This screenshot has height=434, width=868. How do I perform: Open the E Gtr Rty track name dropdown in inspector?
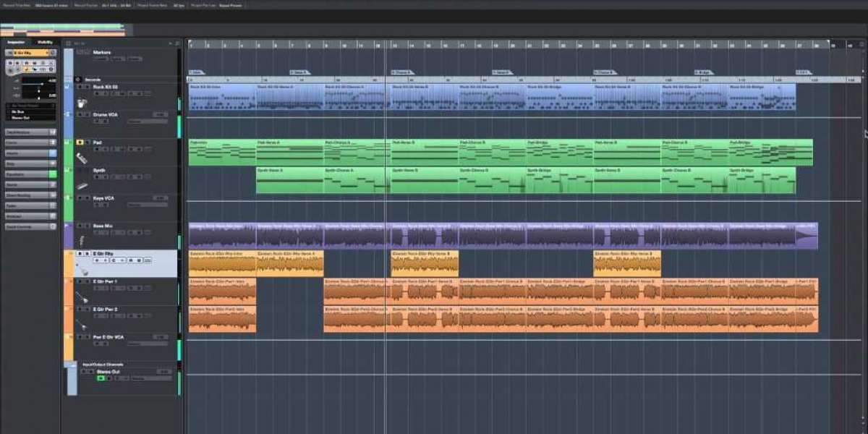29,53
